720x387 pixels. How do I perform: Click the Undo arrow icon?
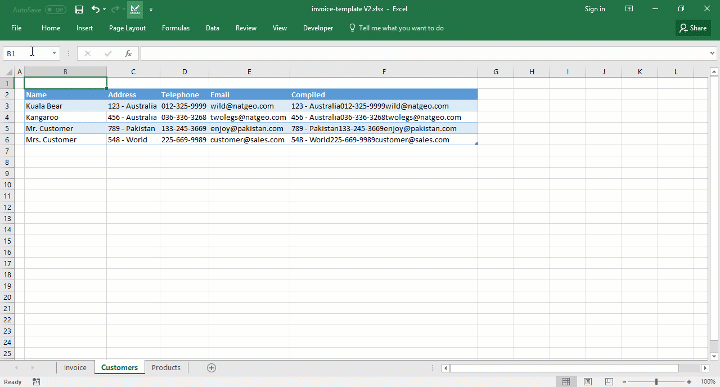[x=95, y=9]
